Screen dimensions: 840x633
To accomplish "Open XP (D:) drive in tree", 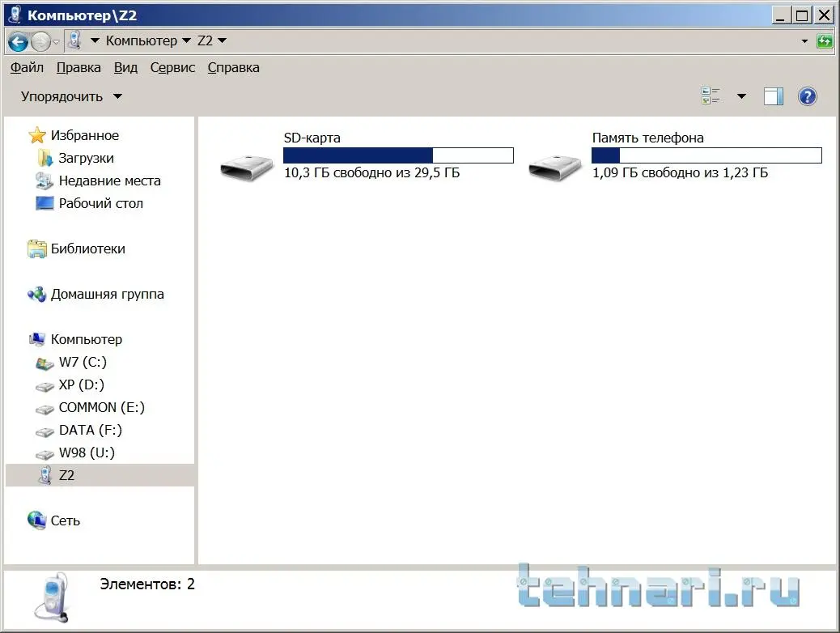I will tap(82, 384).
